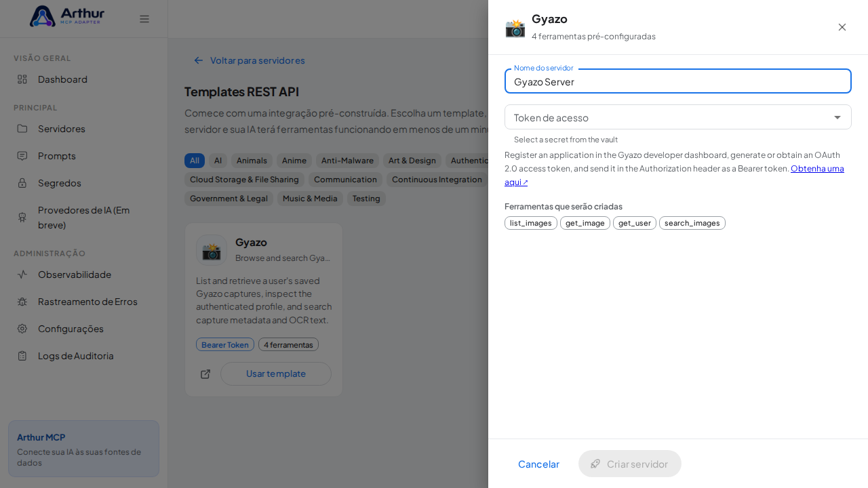Viewport: 868px width, 488px height.
Task: Filter by Communication category
Action: [345, 180]
